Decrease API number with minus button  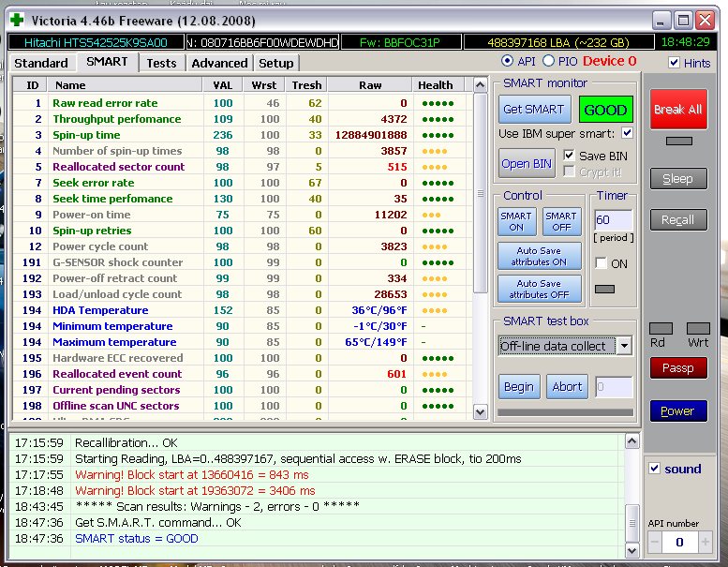(x=655, y=542)
